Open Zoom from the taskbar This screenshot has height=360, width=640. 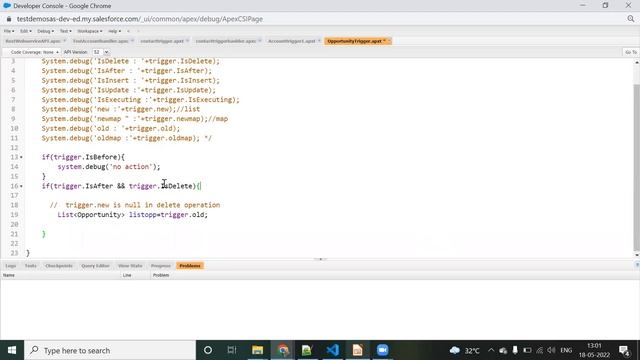[x=382, y=350]
